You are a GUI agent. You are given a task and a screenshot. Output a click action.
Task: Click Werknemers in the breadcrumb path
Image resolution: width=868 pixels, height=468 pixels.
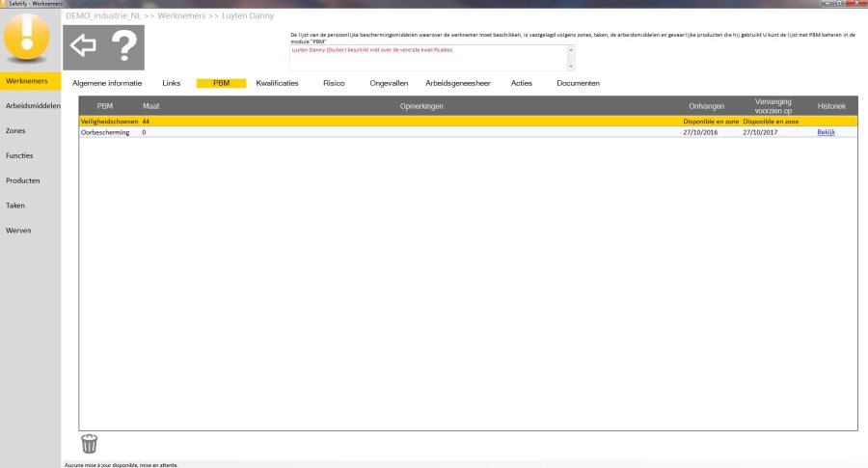181,15
